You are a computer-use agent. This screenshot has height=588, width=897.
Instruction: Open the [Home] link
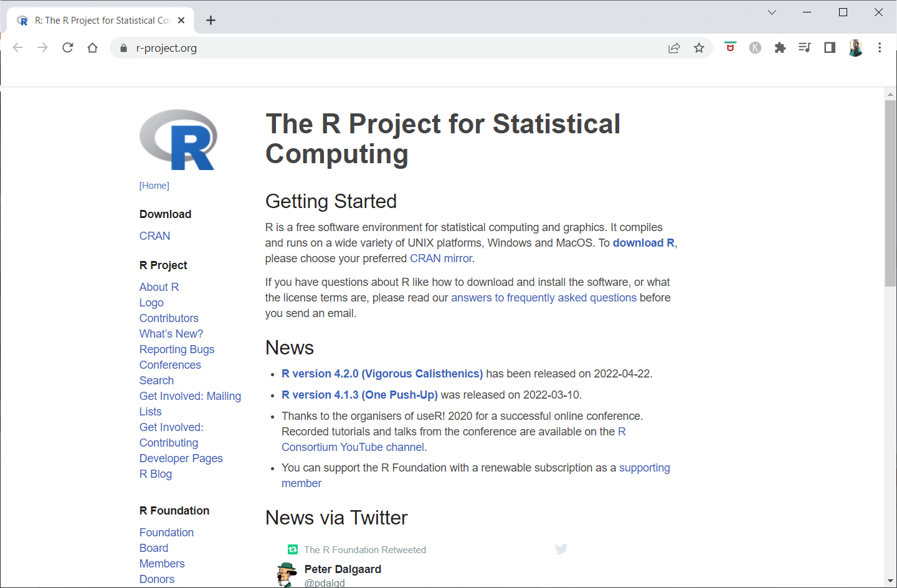[154, 186]
